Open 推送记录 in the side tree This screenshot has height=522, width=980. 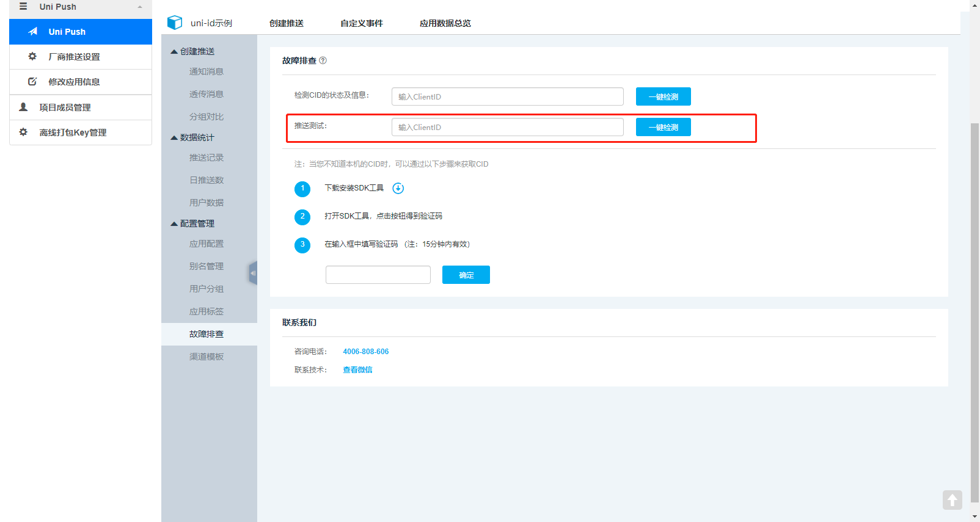[207, 158]
